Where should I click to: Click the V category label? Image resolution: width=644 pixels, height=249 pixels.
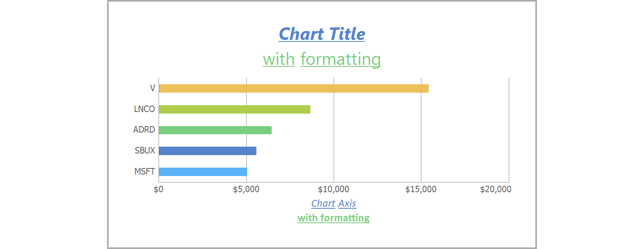[153, 88]
